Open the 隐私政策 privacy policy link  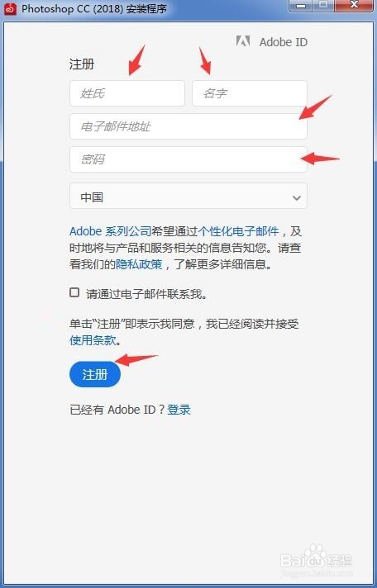pos(140,265)
